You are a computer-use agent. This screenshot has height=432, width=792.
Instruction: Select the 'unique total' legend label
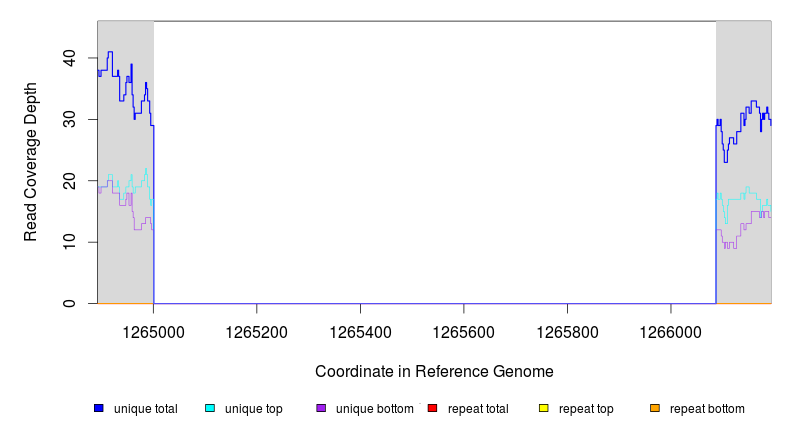coord(145,408)
